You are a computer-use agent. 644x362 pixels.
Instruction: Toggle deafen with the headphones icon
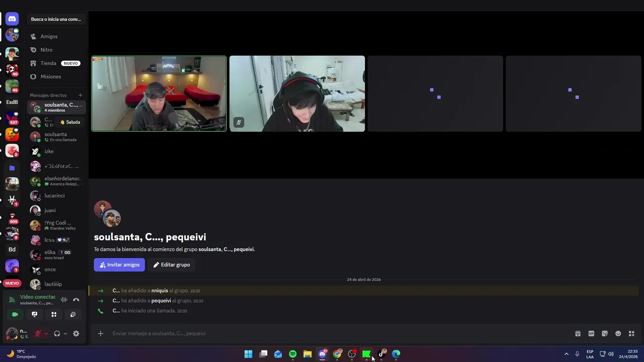point(57,333)
